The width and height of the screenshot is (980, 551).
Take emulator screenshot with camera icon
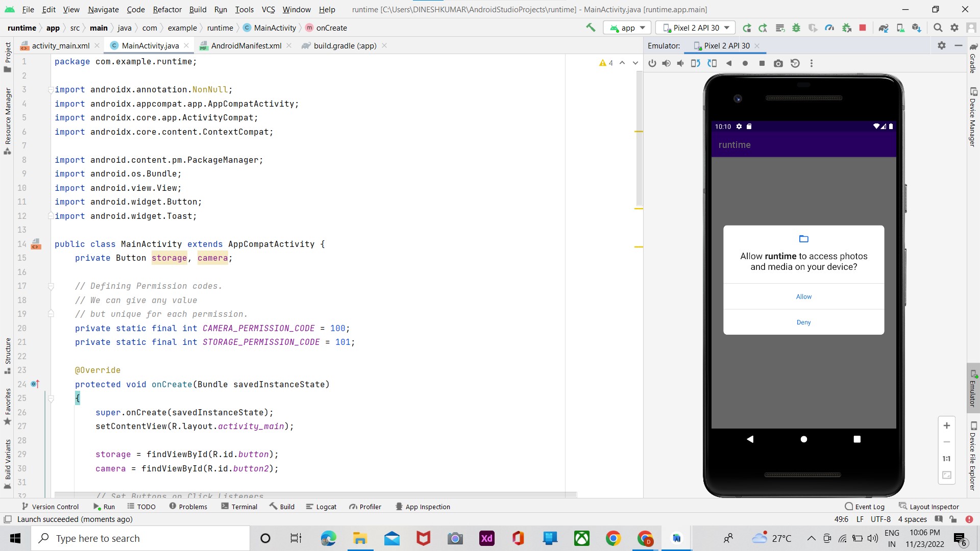point(778,63)
